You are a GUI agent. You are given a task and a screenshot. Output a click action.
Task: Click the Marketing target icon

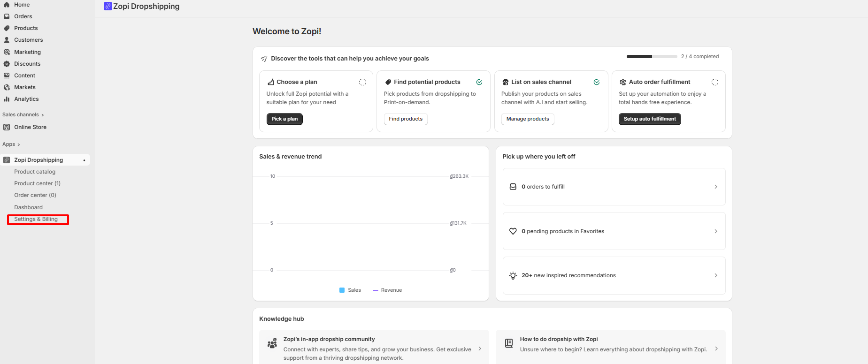coord(7,52)
